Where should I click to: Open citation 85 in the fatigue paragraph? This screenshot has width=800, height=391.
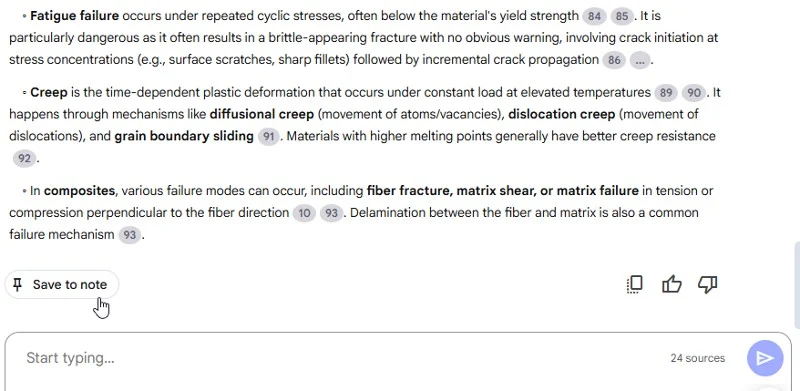[621, 17]
